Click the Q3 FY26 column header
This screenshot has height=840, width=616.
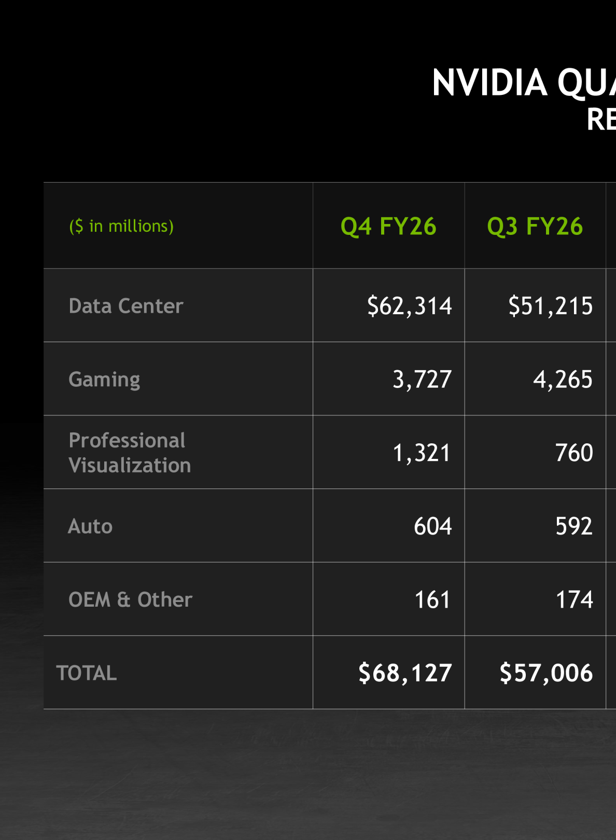click(x=535, y=227)
